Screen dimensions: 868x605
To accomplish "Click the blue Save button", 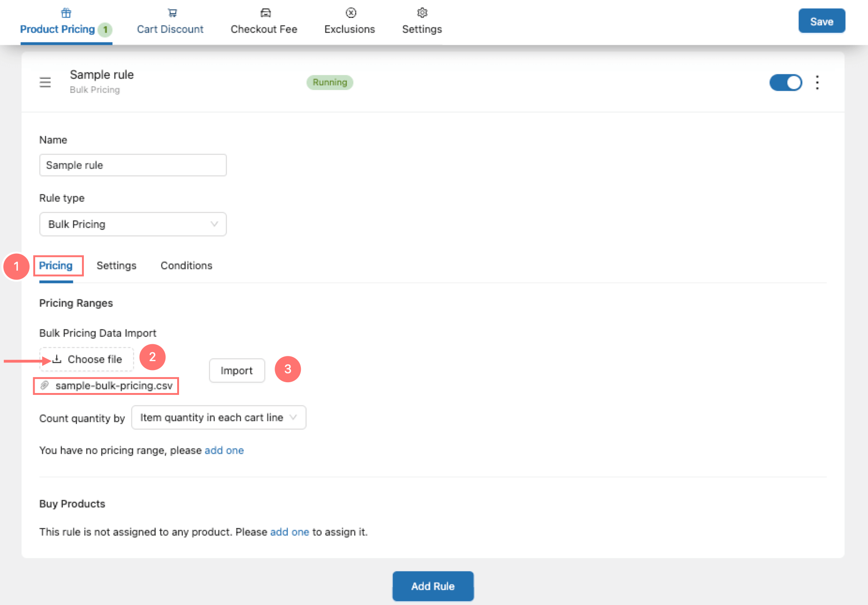I will pos(821,21).
